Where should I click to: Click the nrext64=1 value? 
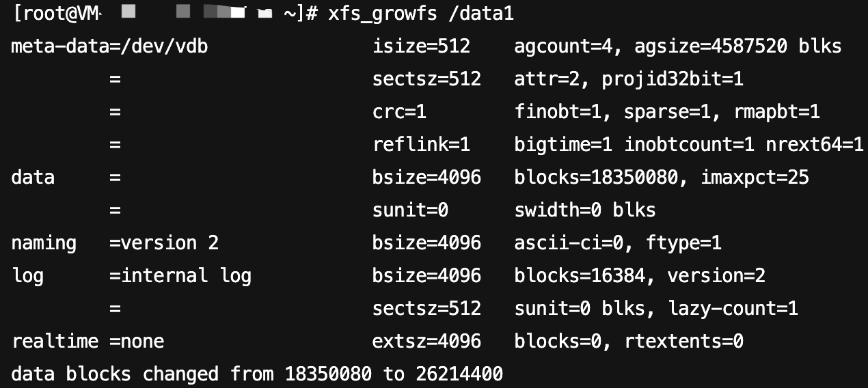tap(815, 145)
